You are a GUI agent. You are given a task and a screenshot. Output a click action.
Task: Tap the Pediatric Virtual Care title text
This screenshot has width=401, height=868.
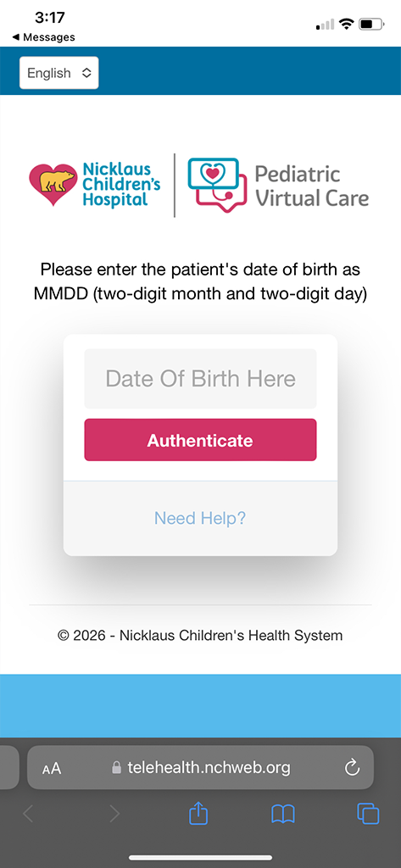coord(312,186)
